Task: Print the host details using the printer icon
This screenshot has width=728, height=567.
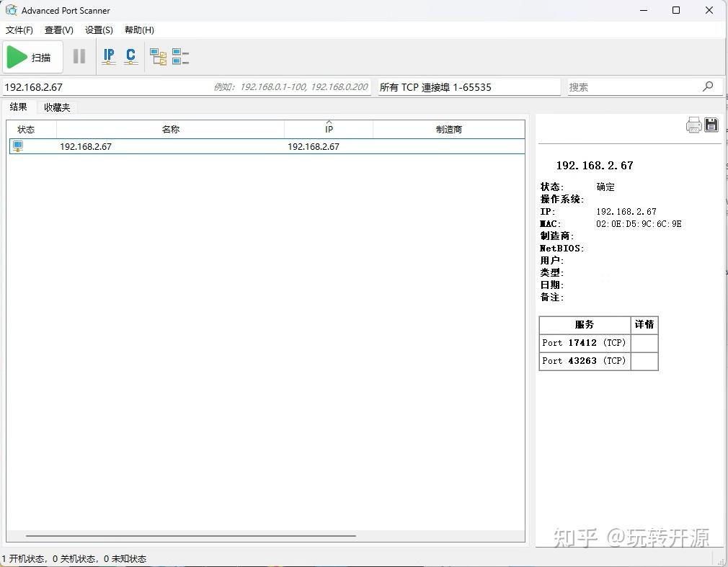Action: 693,124
